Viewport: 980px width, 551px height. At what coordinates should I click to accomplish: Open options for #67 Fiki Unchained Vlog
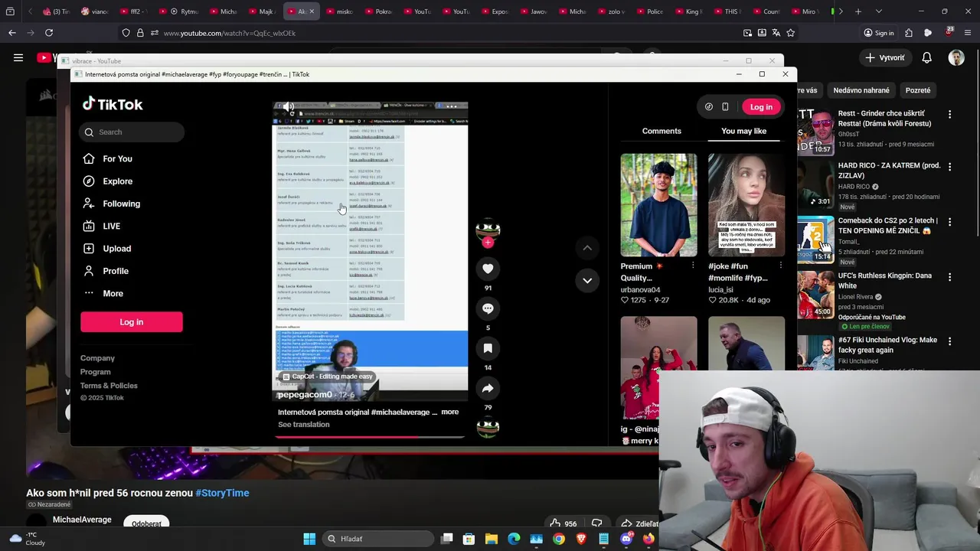click(949, 341)
